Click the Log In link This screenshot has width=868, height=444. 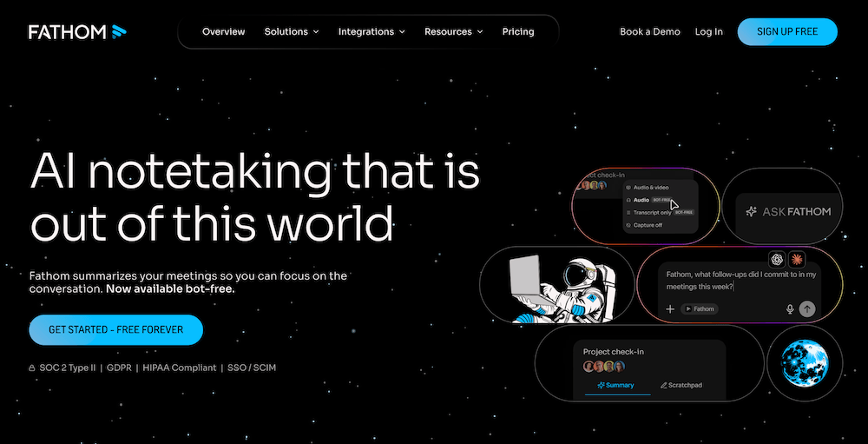click(709, 31)
